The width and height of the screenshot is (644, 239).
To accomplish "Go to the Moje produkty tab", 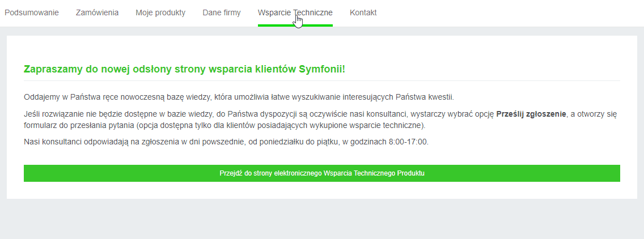I will [160, 12].
